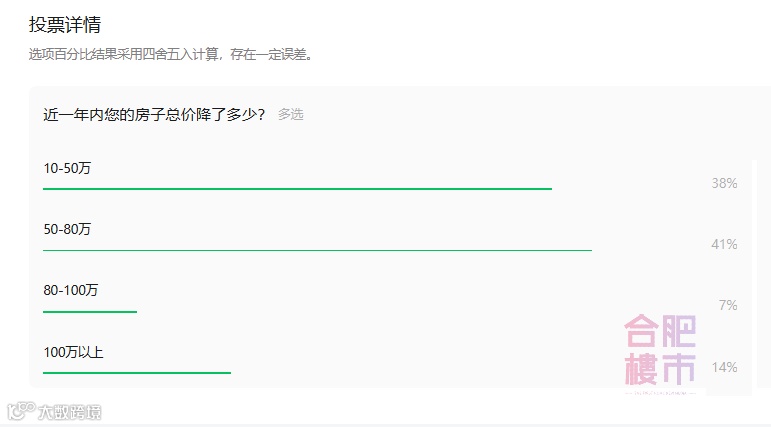The height and width of the screenshot is (427, 771).
Task: Click the green bar for 10-50万
Action: (x=297, y=188)
